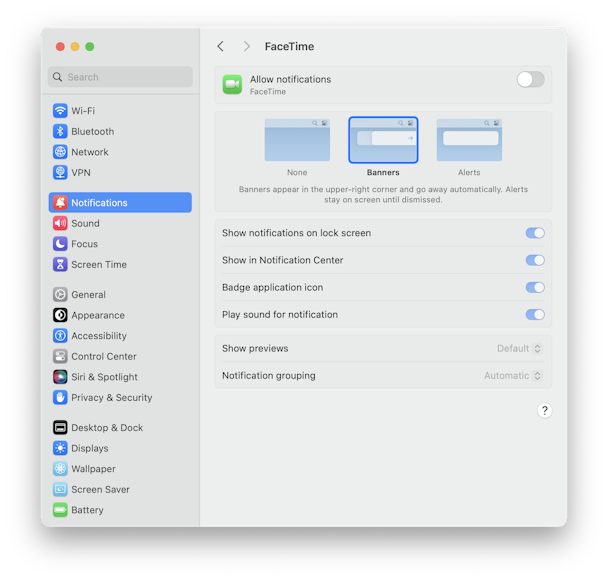Close the System Settings window
The height and width of the screenshot is (581, 608).
coord(60,47)
